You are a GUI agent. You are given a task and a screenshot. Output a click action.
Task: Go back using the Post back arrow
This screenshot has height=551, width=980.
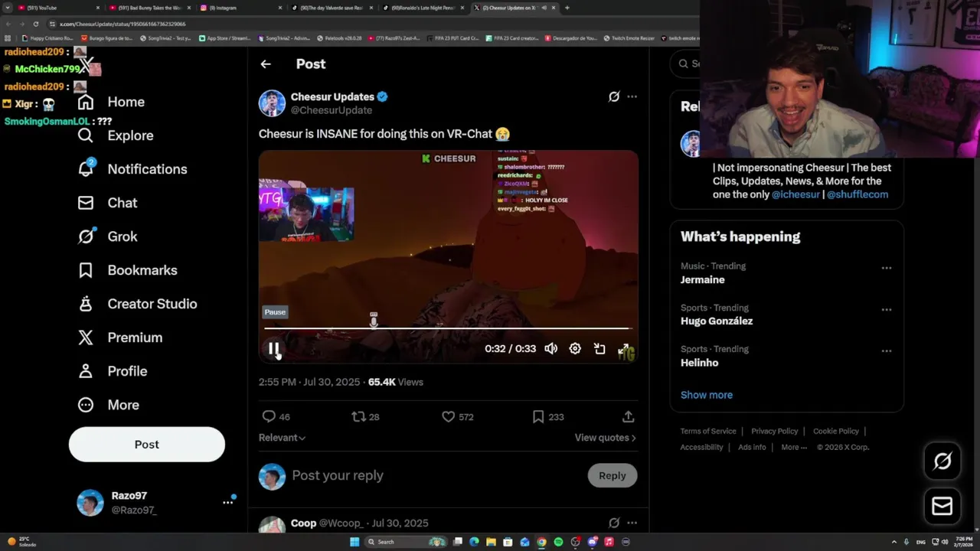point(266,64)
